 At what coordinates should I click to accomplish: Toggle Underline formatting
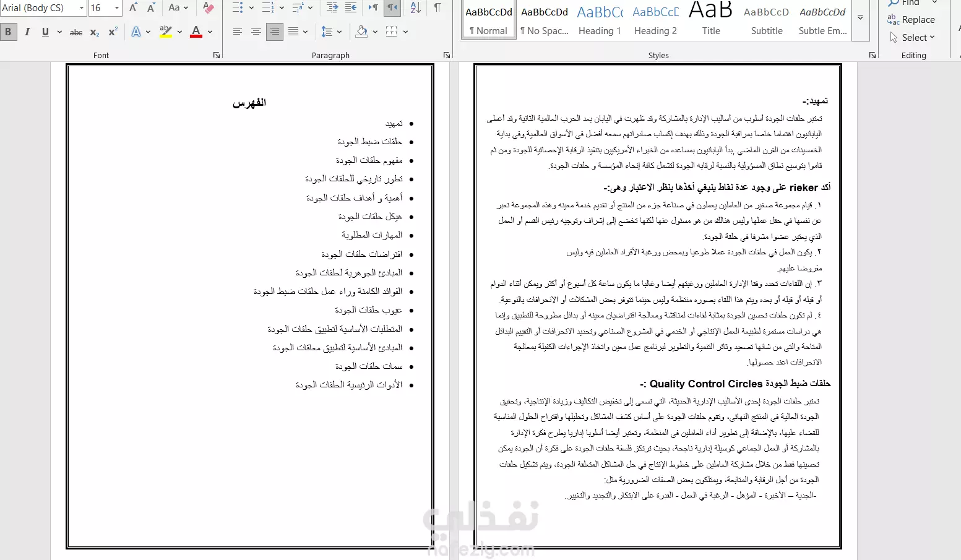(45, 32)
